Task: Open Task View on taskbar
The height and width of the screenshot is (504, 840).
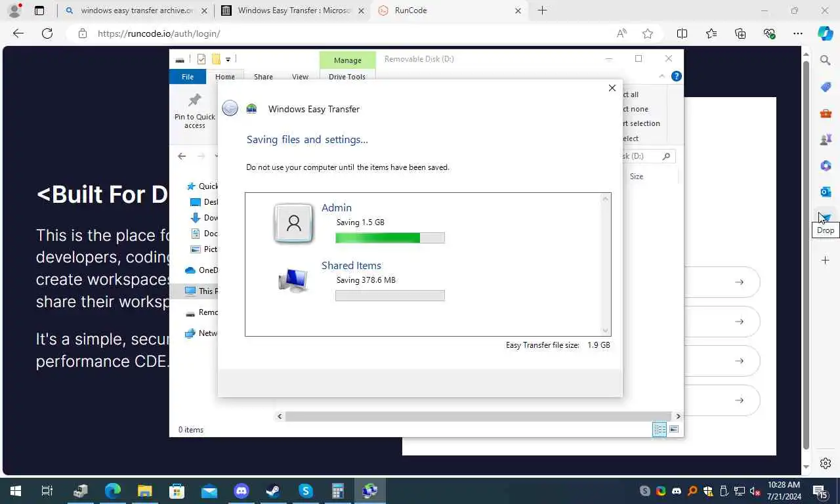Action: [47, 491]
